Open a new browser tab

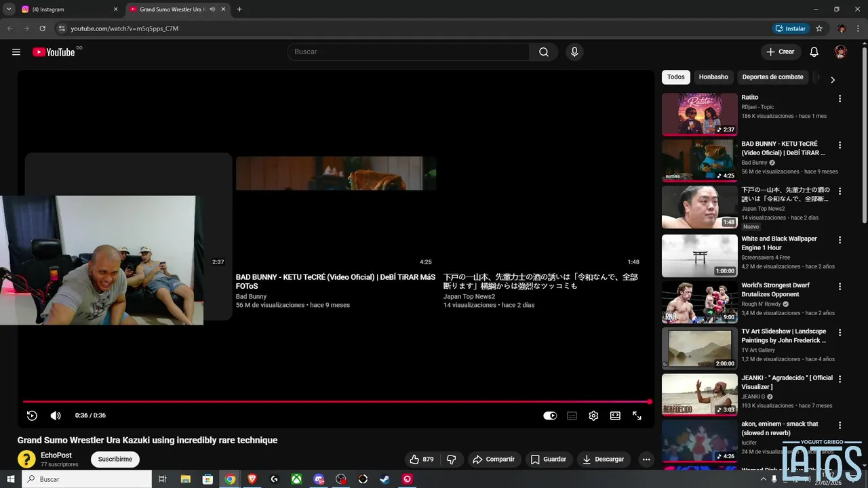239,9
